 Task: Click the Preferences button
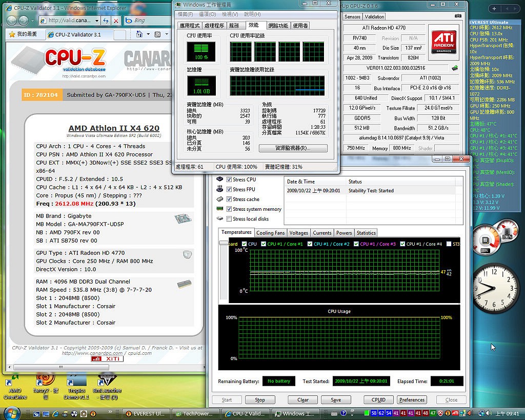click(412, 399)
